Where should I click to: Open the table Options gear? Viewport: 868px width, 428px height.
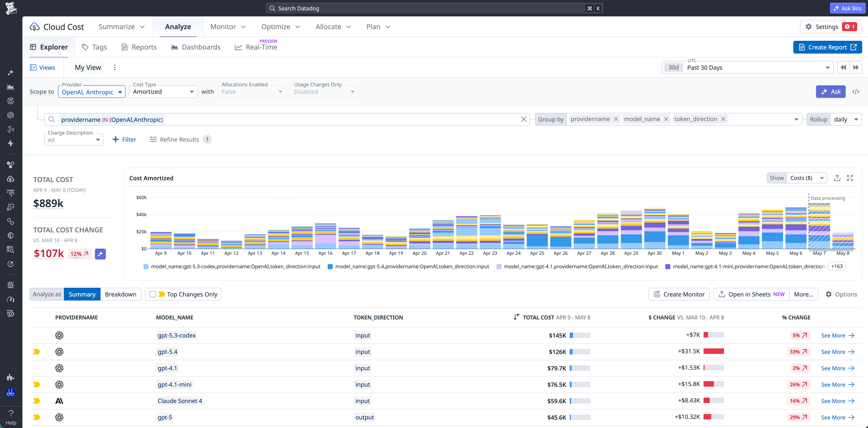click(841, 294)
